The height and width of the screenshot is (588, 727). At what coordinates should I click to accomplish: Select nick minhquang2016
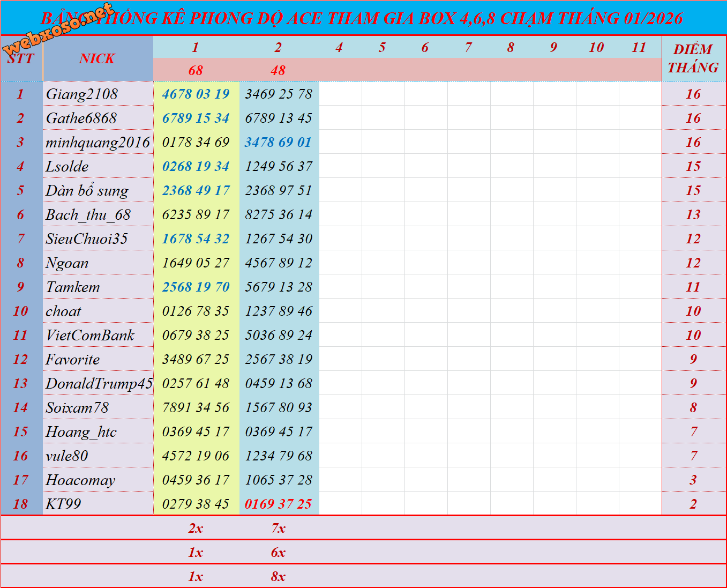pos(98,142)
